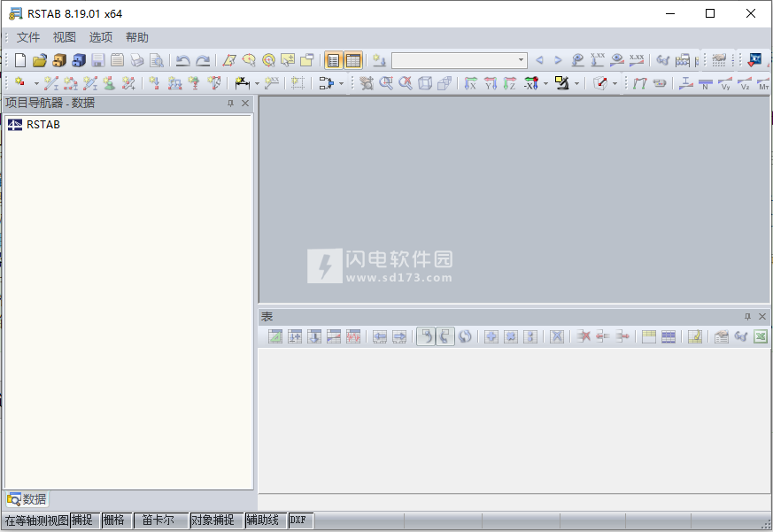Click the zoom window magnifier icon
Screen dimensions: 773x532
coord(386,83)
